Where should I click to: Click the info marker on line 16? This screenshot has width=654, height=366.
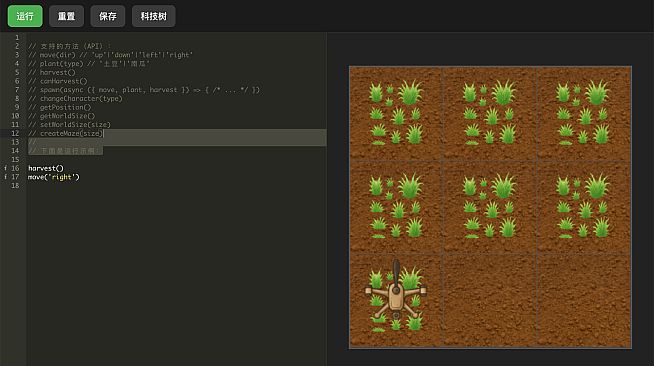[5, 168]
